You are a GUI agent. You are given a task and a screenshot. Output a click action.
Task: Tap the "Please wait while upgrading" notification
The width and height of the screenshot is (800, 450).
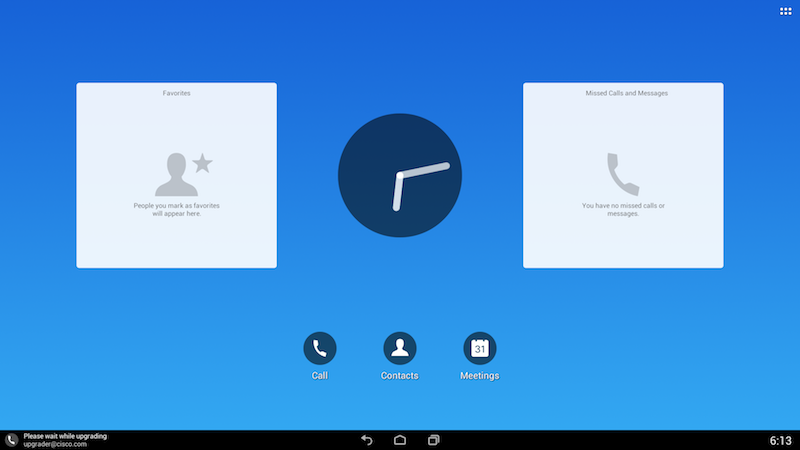click(x=65, y=436)
